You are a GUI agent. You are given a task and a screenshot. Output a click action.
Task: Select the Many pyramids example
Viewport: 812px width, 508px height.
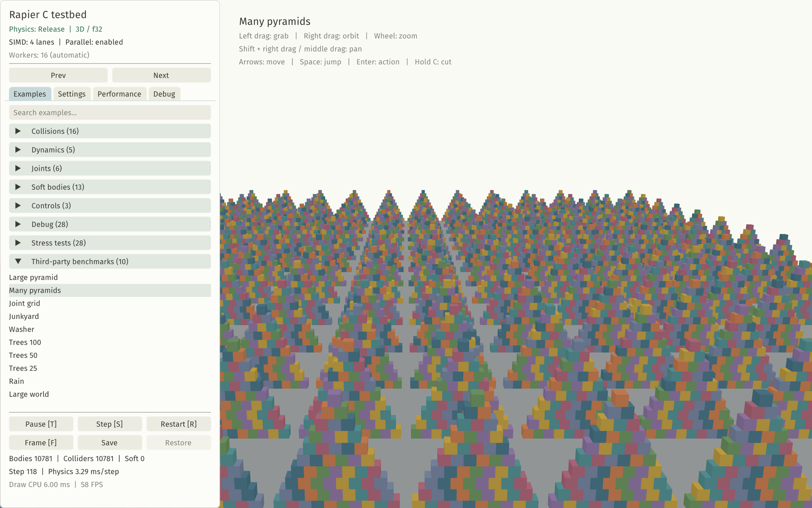click(x=110, y=291)
